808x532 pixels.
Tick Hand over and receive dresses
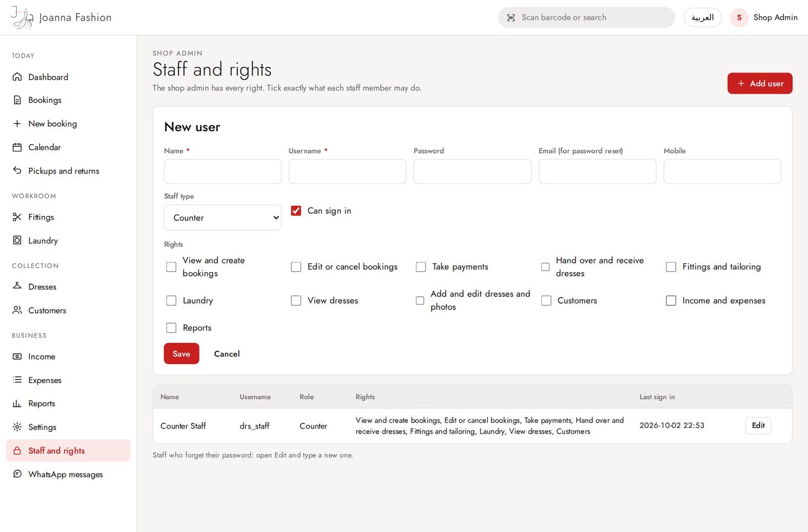pos(545,267)
